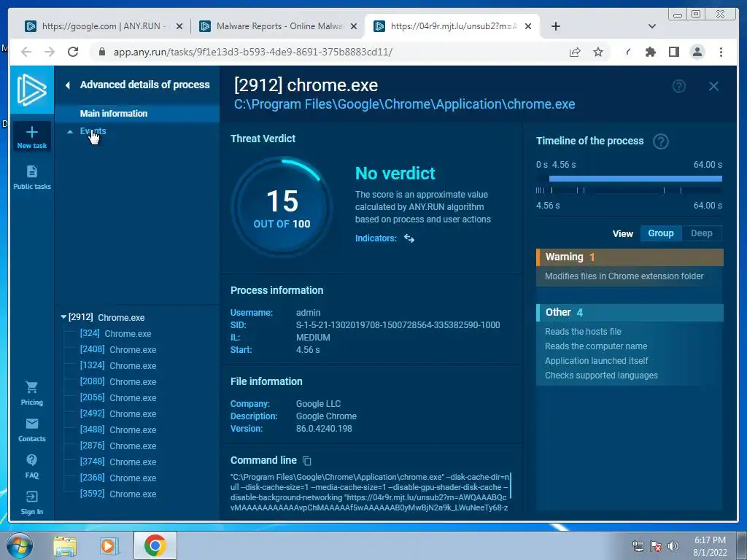
Task: Click 'Reads the hosts file' entry
Action: pos(583,332)
